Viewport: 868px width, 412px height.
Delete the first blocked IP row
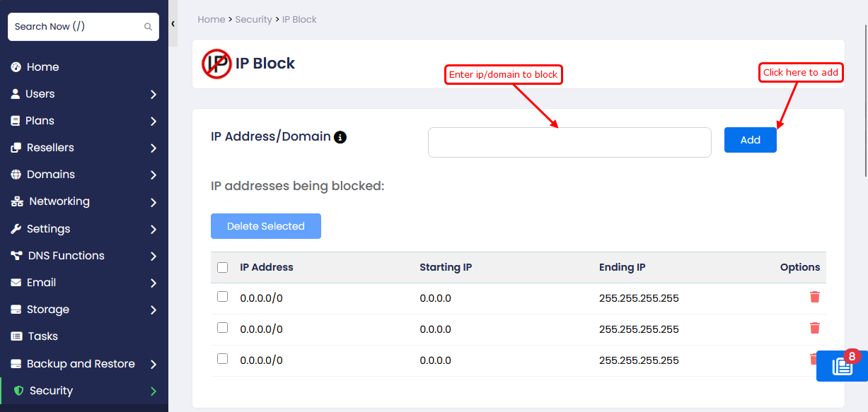tap(814, 297)
